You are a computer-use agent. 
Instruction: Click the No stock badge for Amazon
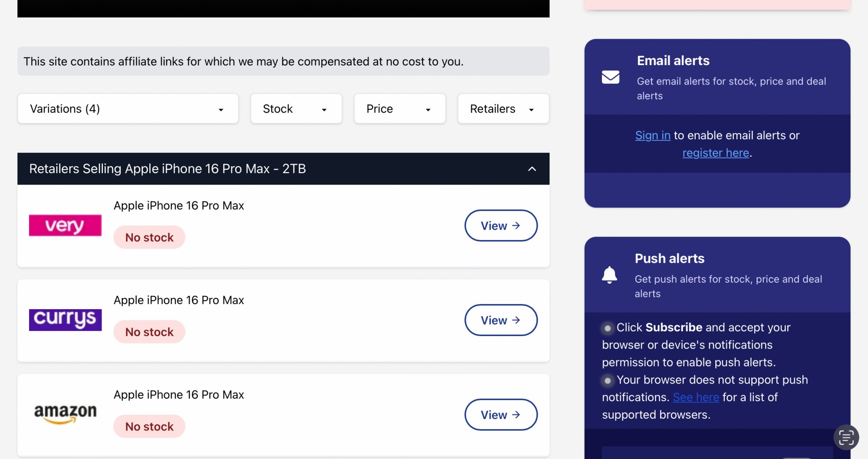149,426
